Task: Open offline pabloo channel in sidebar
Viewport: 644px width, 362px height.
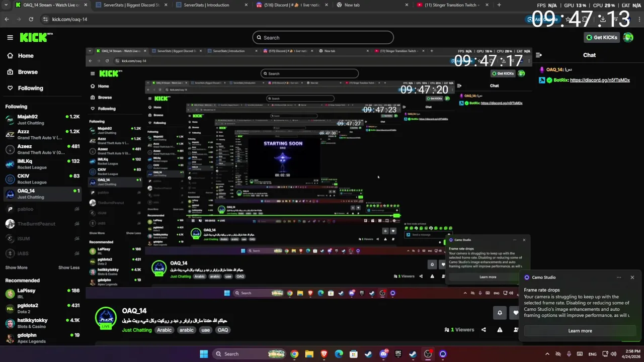Action: click(x=43, y=209)
